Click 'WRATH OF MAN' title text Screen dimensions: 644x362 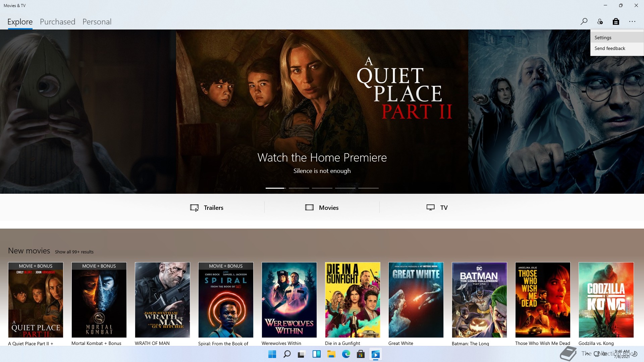152,343
